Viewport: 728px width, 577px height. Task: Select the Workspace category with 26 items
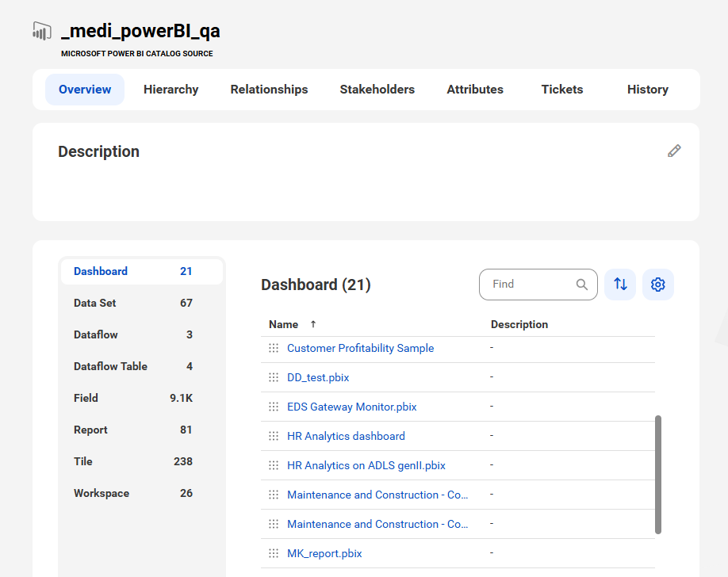[142, 494]
